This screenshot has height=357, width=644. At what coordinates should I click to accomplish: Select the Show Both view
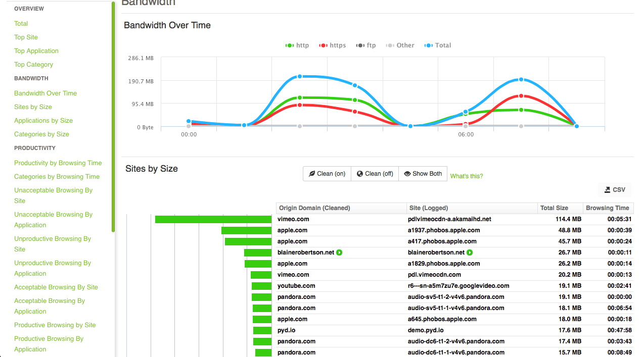(x=423, y=174)
